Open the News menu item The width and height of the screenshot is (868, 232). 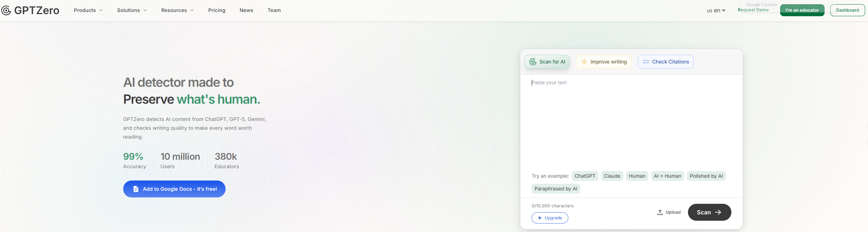pos(246,10)
